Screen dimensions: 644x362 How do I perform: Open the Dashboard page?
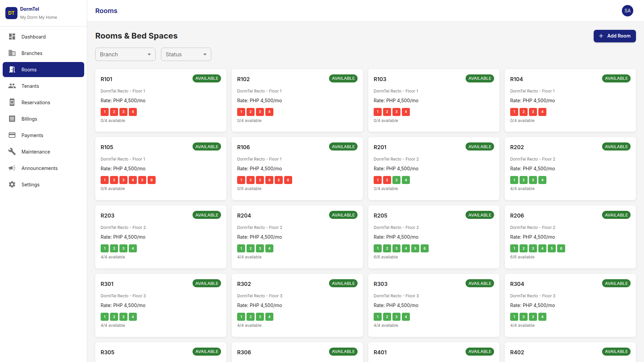coord(44,37)
